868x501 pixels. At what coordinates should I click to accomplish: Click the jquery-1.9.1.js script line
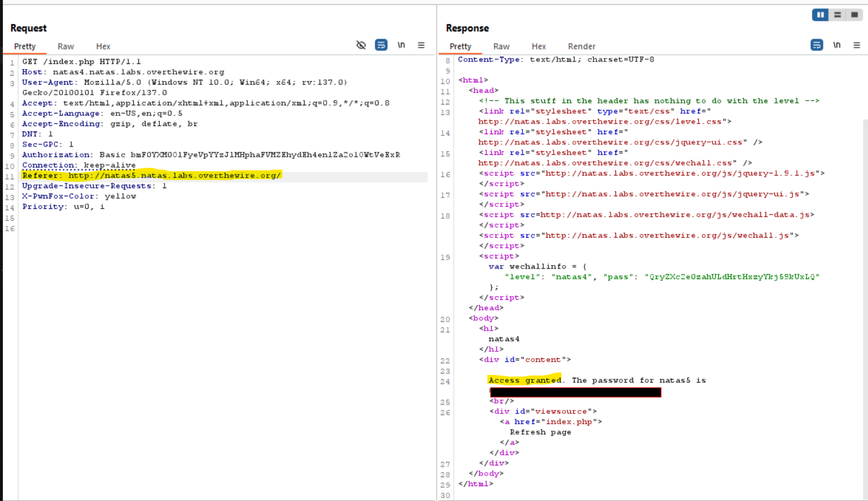pos(652,173)
